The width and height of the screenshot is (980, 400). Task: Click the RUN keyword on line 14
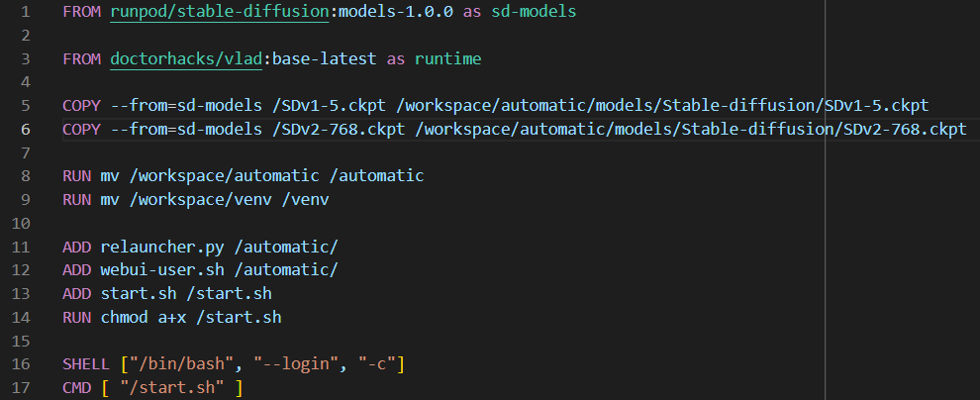(77, 317)
